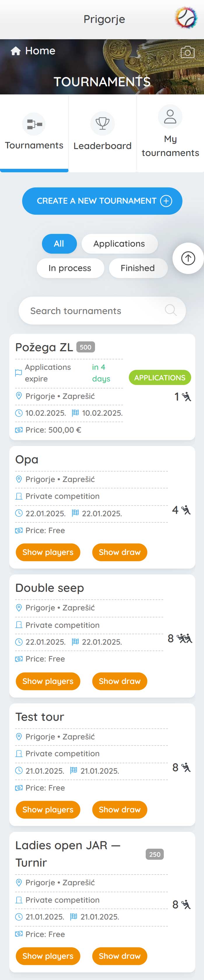204x980 pixels.
Task: Show players for Opa tournament
Action: point(48,552)
